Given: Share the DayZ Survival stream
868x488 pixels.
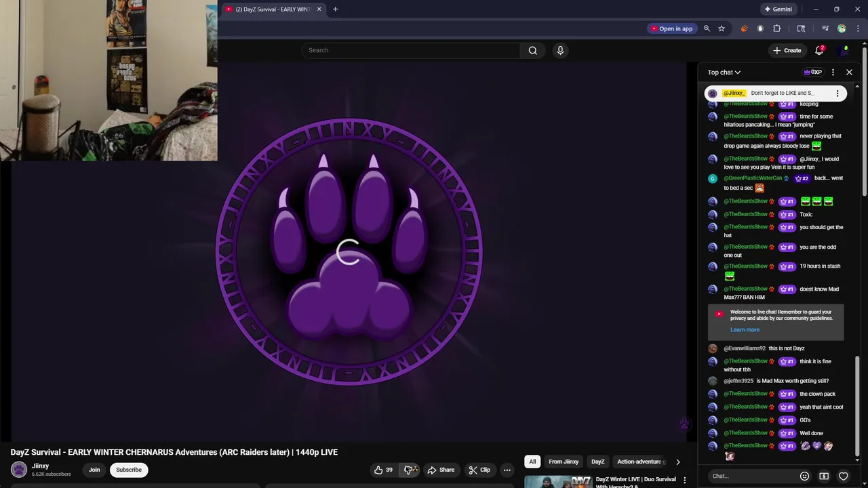Looking at the screenshot, I should coord(441,470).
